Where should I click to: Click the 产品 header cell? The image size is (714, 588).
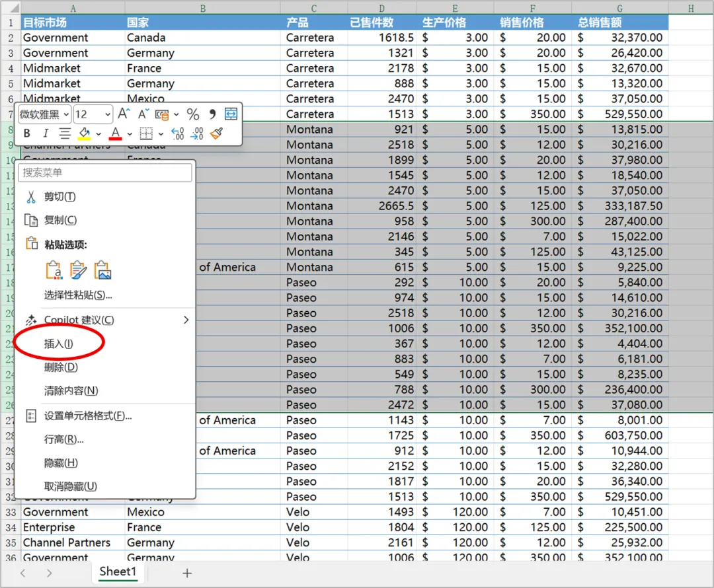point(314,22)
